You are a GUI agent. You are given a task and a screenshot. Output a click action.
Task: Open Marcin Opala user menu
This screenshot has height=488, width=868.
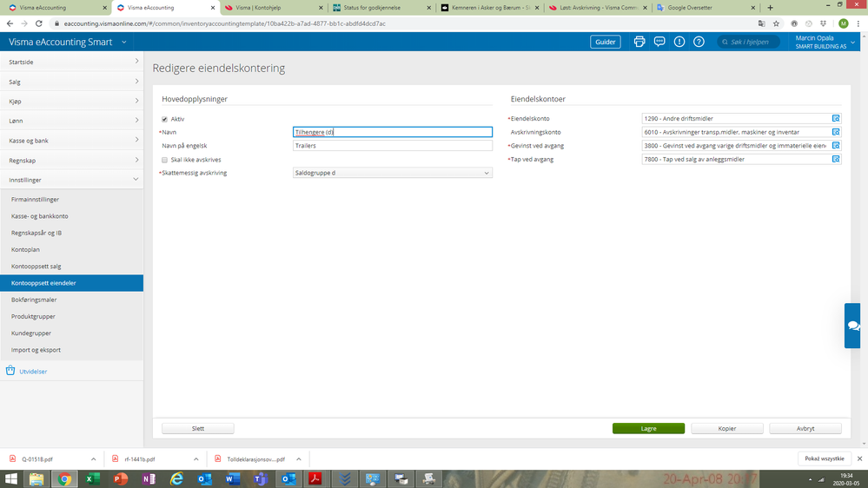pos(825,42)
